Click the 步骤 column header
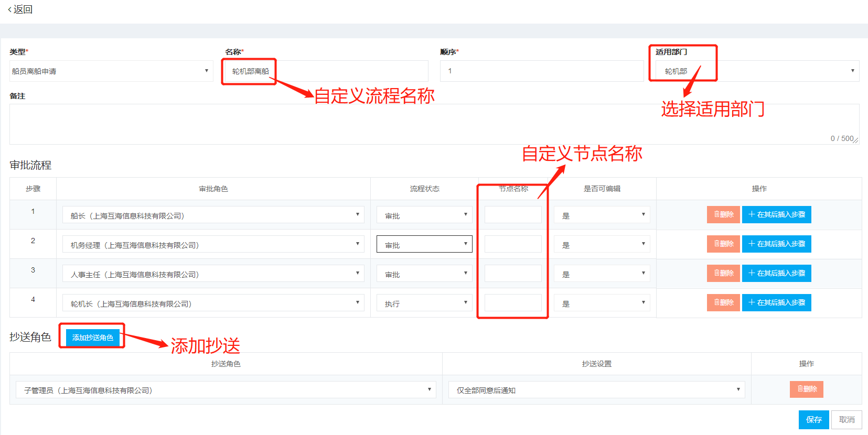The height and width of the screenshot is (435, 868). (x=33, y=189)
